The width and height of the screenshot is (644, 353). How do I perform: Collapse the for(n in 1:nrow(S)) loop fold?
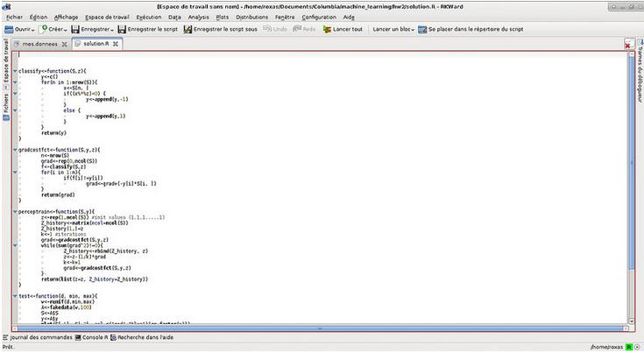(15, 82)
